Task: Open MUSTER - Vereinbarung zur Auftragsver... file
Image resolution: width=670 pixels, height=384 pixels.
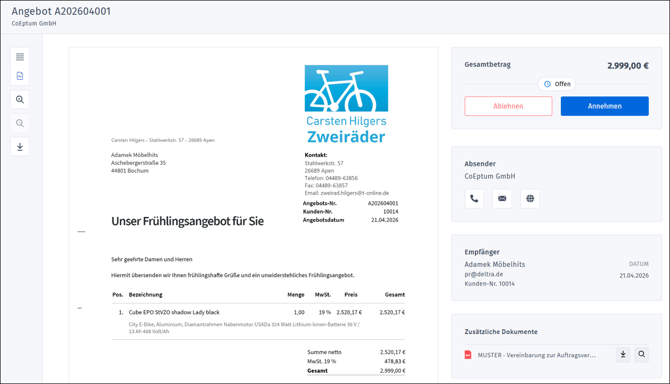Action: point(536,355)
